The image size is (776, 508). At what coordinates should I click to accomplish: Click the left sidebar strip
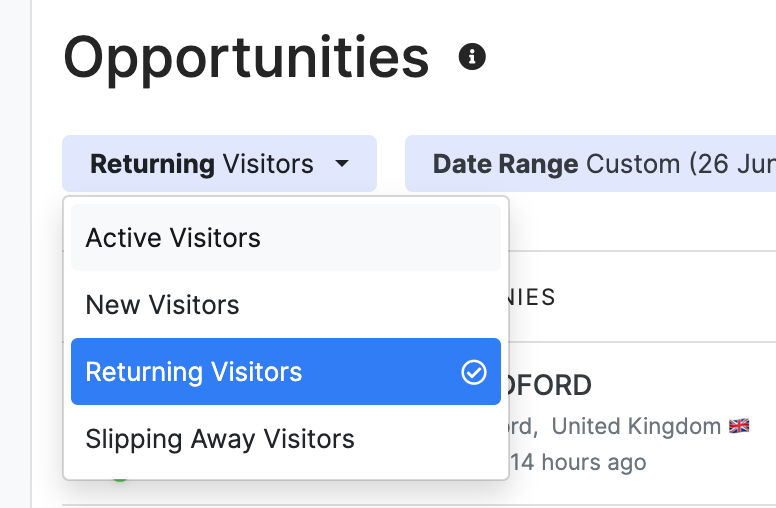pyautogui.click(x=15, y=254)
